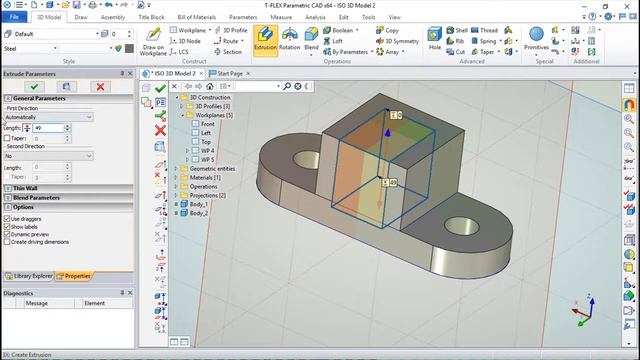Expand the 3D Profiles tree folder
The height and width of the screenshot is (360, 640).
182,106
